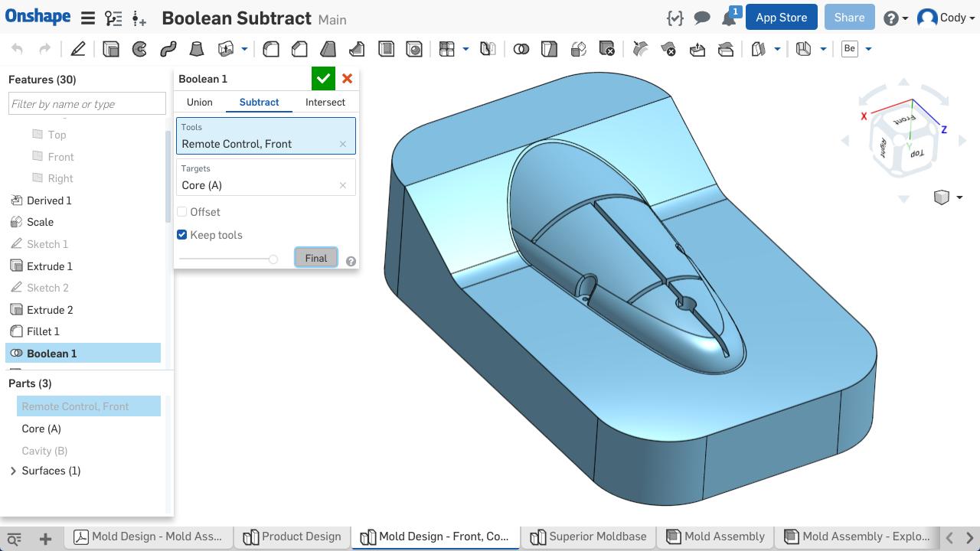
Task: Click the Extrude tool icon
Action: (x=111, y=49)
